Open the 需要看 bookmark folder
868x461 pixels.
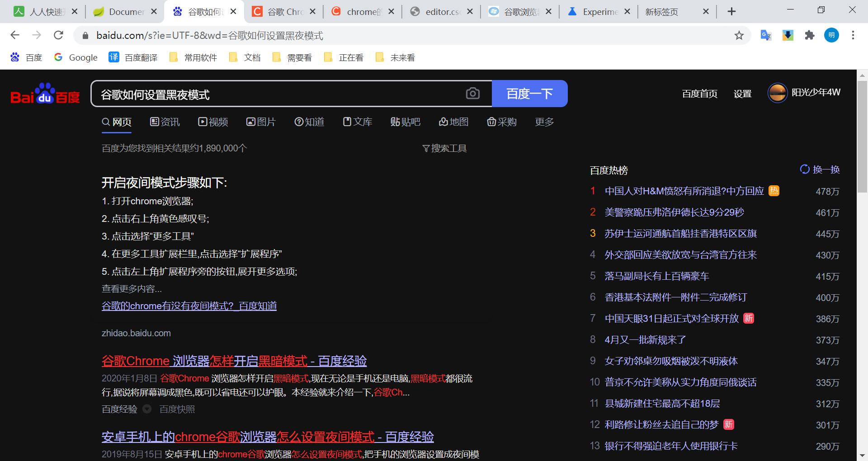pos(292,57)
